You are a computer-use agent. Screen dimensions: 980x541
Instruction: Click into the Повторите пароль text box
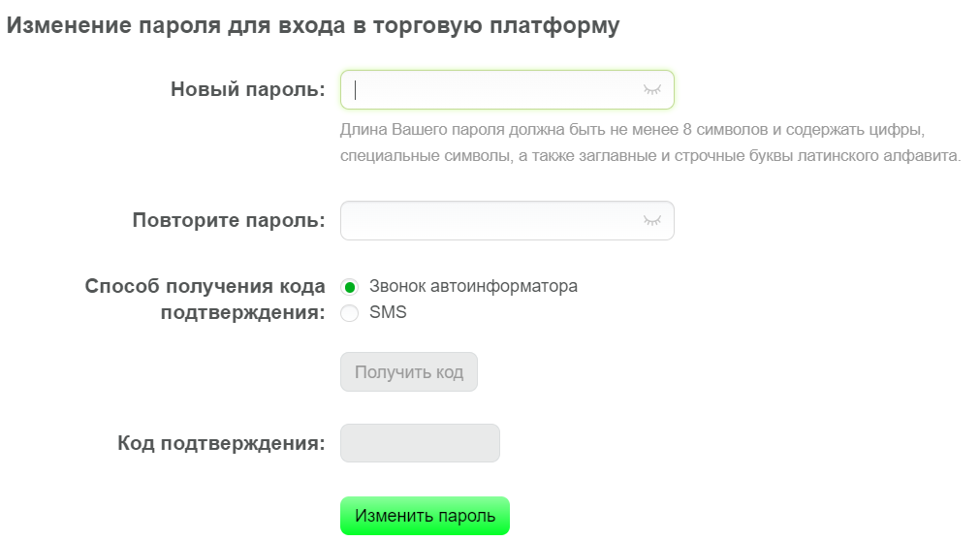[507, 220]
